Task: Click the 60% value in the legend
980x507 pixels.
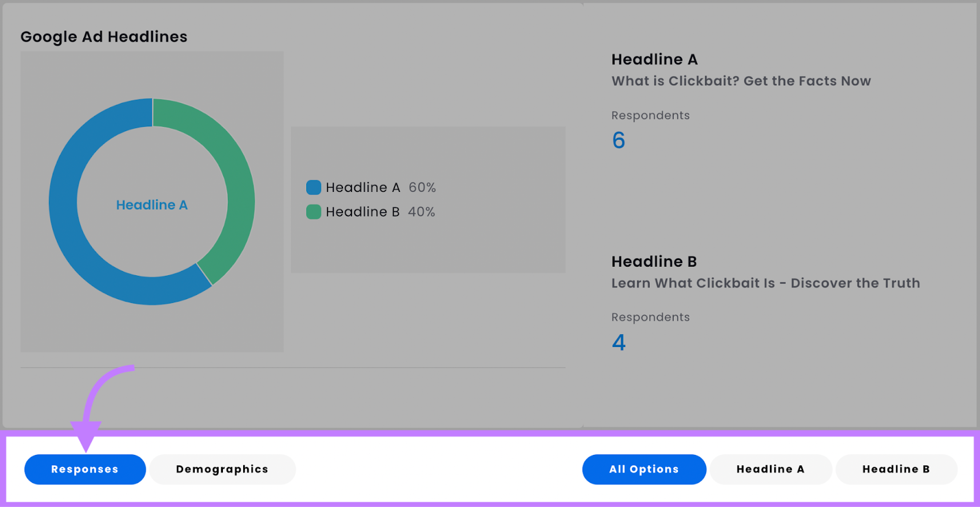Action: [422, 188]
